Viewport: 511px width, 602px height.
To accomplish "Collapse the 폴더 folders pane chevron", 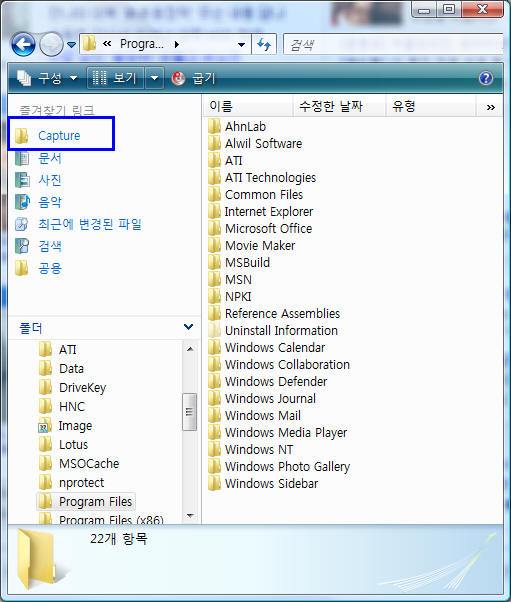I will pos(188,327).
